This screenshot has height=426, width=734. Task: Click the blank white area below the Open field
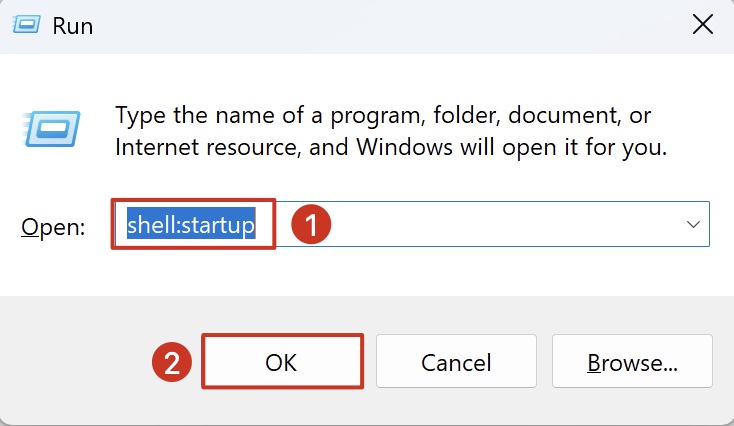click(367, 272)
